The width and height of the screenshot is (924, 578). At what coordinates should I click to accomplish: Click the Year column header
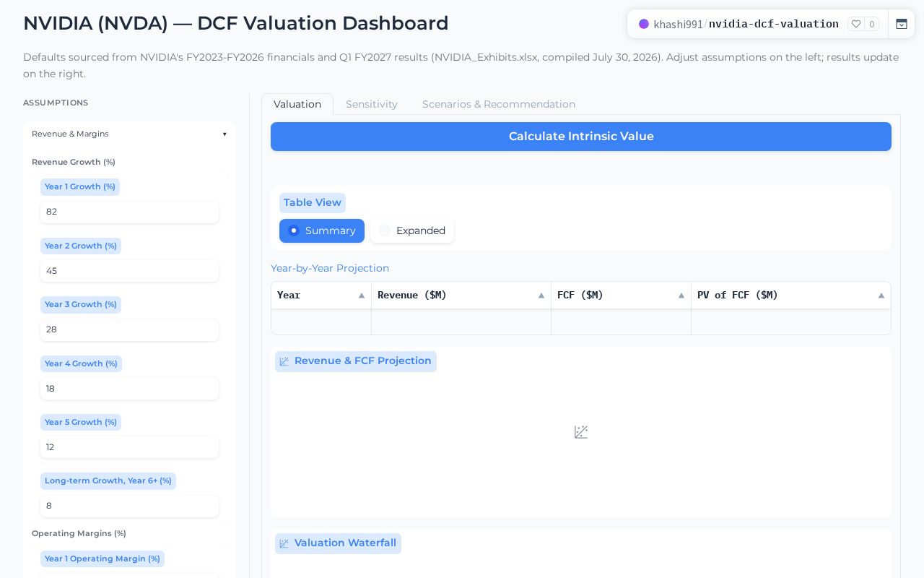(x=321, y=296)
